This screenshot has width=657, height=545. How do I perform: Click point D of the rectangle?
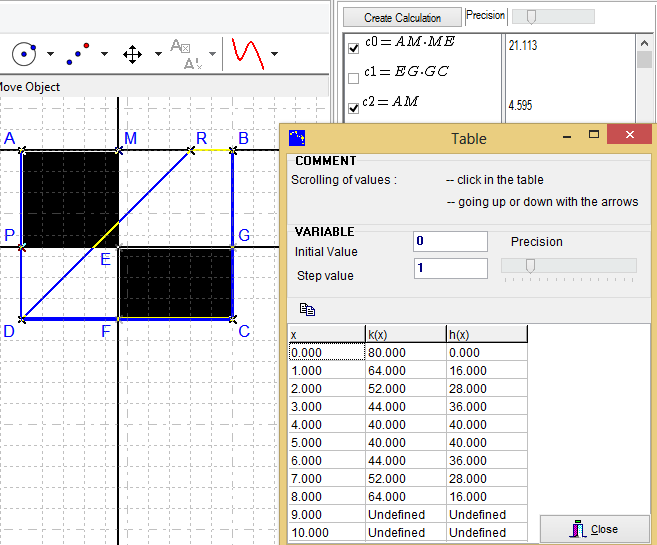pos(22,319)
